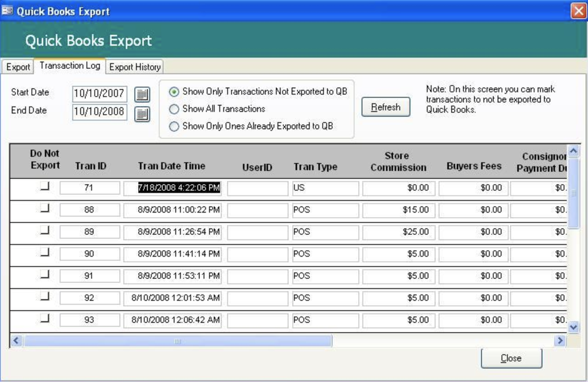
Task: Open the End Date calendar picker
Action: point(142,114)
